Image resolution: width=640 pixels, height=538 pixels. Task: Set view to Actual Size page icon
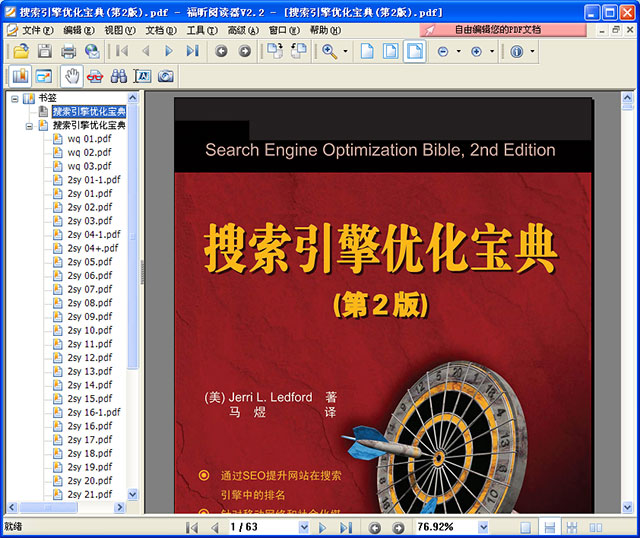(x=367, y=51)
